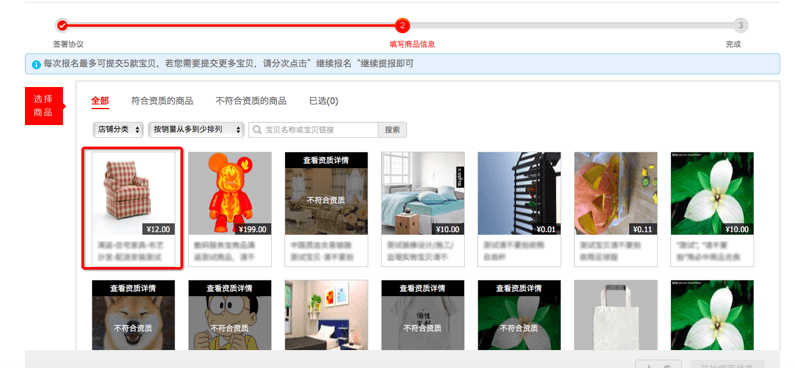Select the first-row white flower thumbnail
The image size is (795, 368).
tap(712, 193)
